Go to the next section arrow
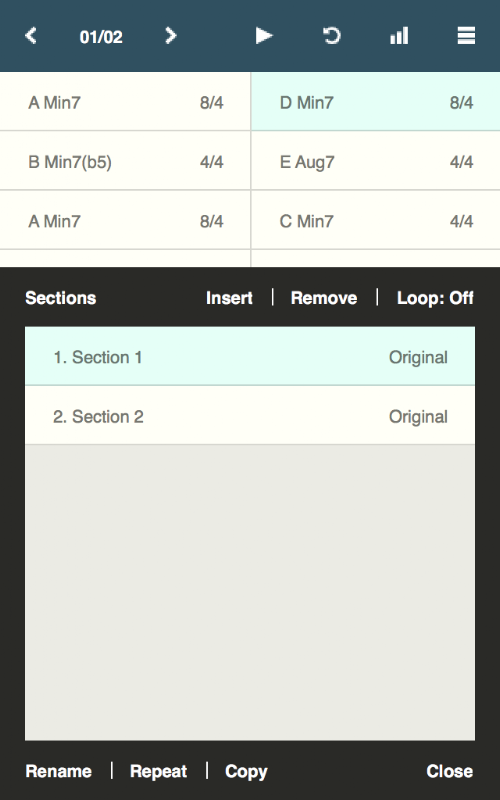Viewport: 500px width, 800px height. (171, 36)
